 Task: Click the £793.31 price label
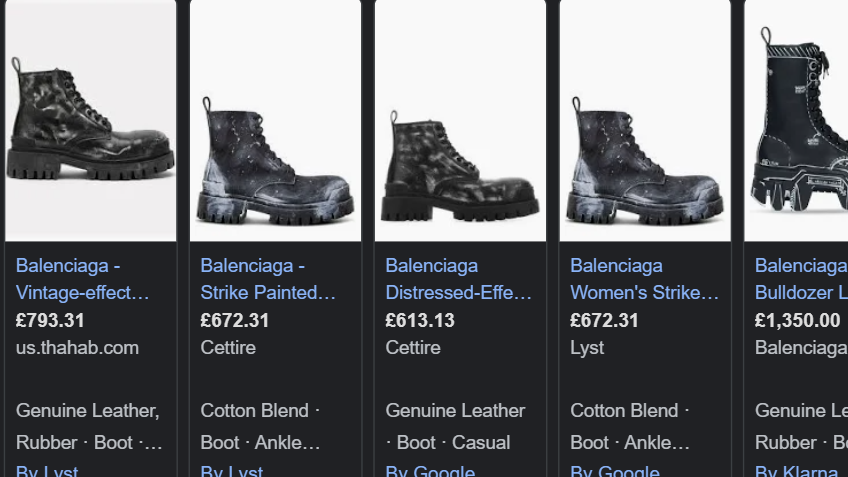tap(50, 321)
